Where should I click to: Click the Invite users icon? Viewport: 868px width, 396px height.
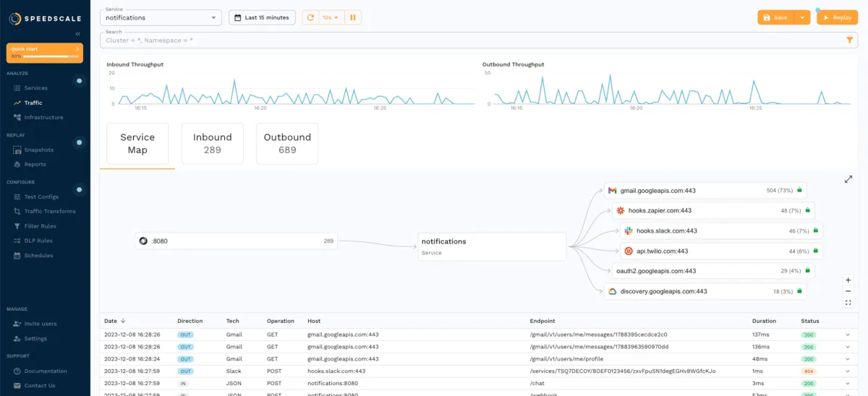pos(17,324)
